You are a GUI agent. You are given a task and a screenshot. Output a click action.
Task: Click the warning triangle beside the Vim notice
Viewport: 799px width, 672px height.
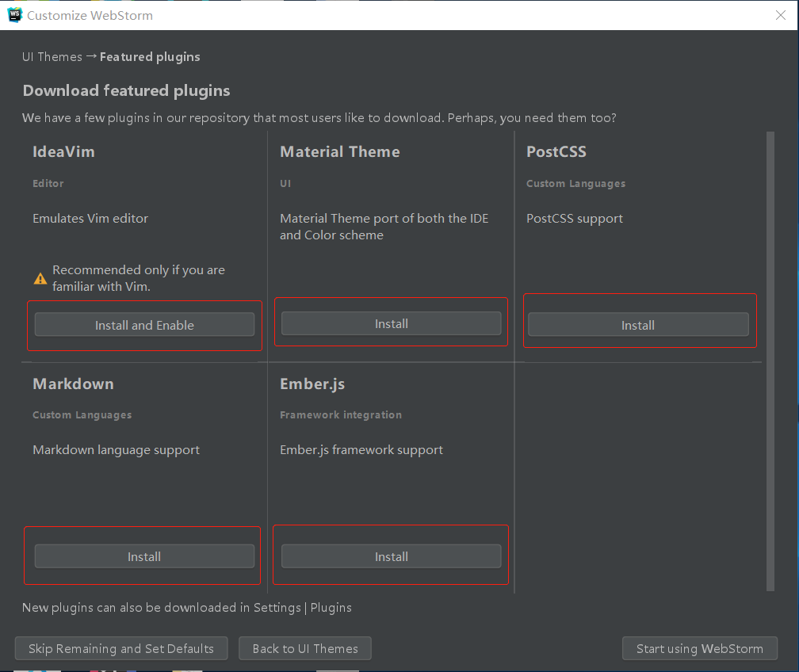coord(40,278)
